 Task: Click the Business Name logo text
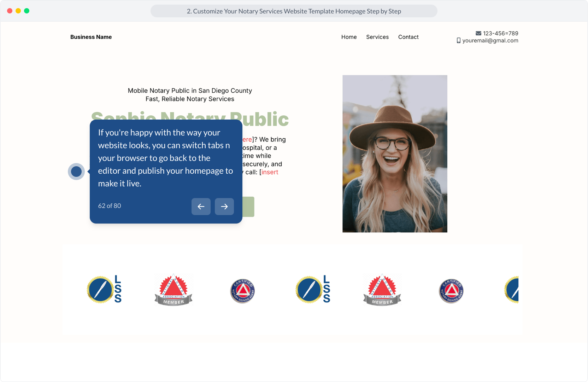pyautogui.click(x=91, y=37)
